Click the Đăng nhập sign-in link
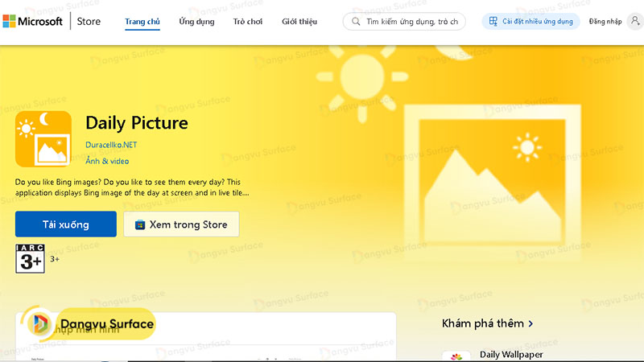 [x=605, y=22]
